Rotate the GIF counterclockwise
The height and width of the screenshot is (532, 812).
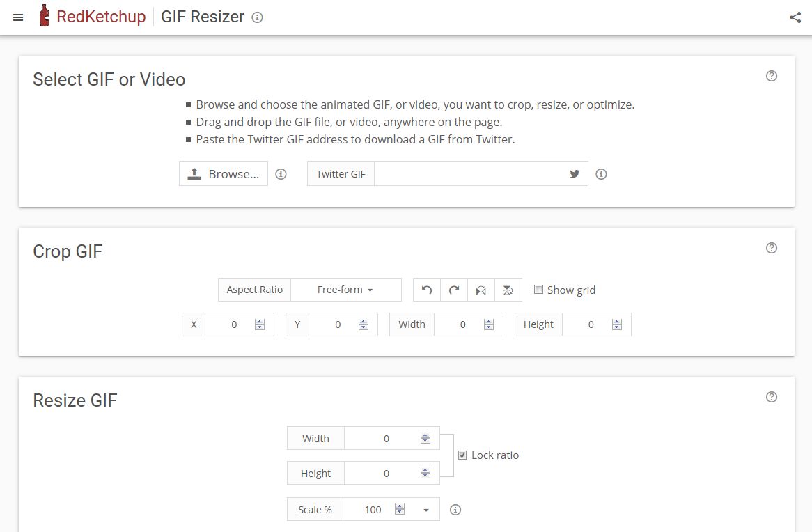pyautogui.click(x=426, y=290)
